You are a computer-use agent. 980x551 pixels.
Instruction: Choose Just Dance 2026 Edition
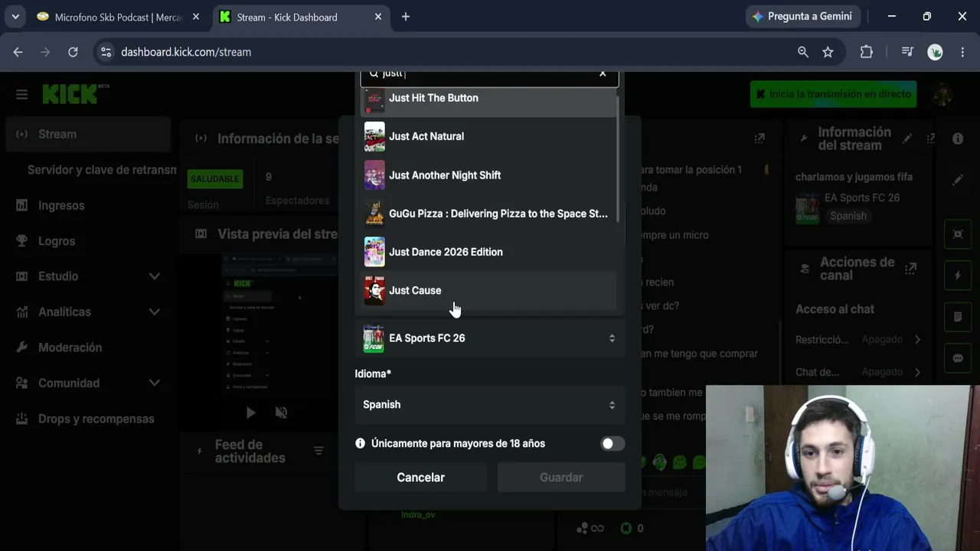pyautogui.click(x=488, y=252)
